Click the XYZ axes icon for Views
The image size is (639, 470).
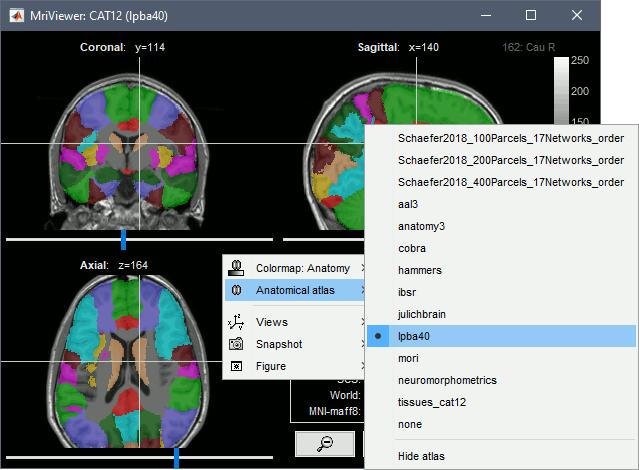point(236,322)
